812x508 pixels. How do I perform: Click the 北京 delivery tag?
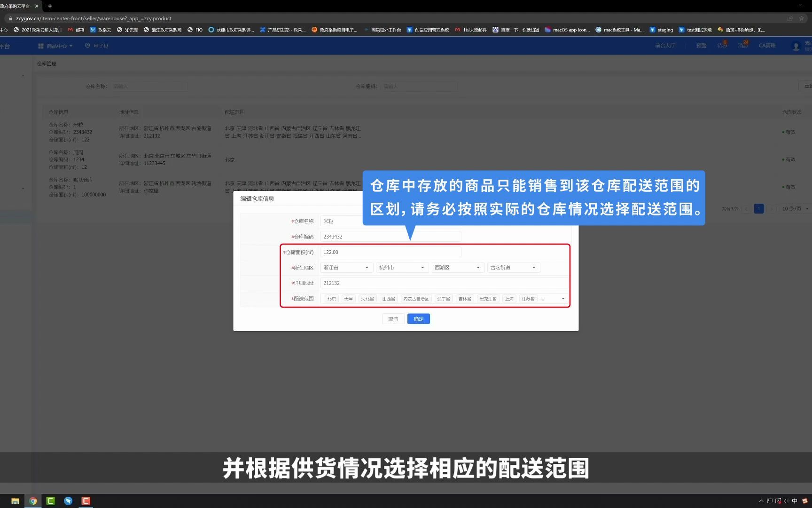[331, 299]
